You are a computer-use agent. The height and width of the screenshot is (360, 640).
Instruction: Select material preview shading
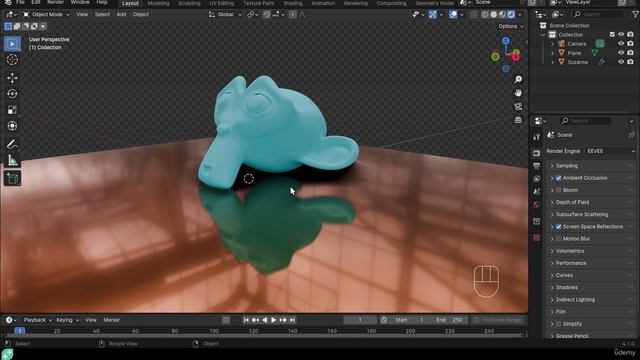click(x=502, y=14)
